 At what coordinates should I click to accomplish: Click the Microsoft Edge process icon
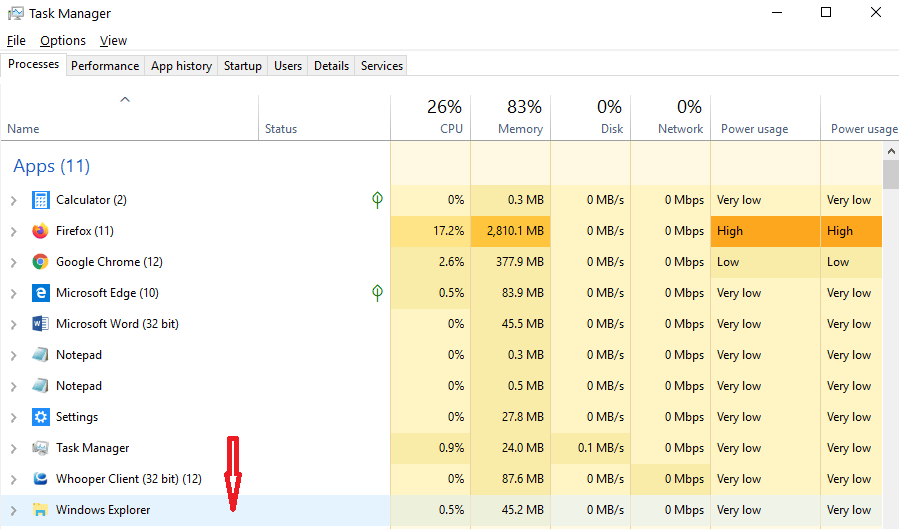[x=40, y=293]
